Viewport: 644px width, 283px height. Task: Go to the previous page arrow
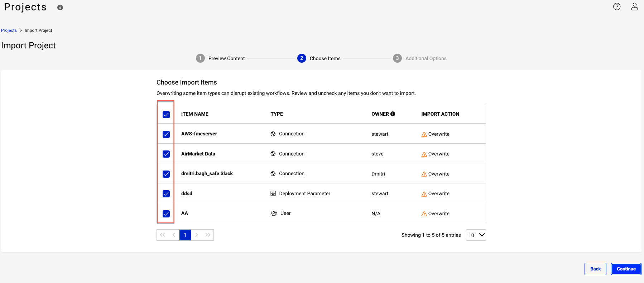tap(174, 235)
